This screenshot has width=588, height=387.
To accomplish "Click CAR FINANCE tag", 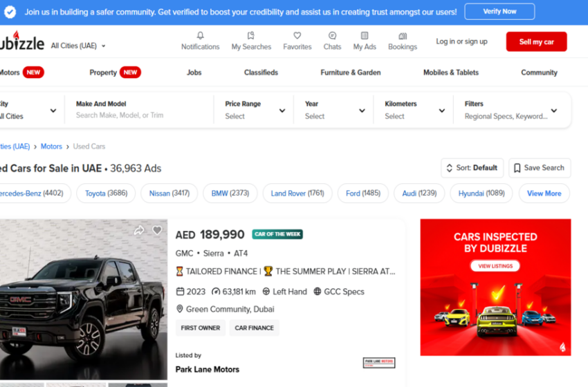I will pos(255,328).
